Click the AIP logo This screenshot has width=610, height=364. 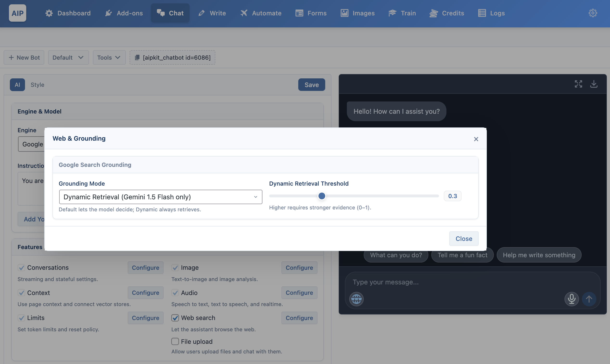(x=17, y=13)
